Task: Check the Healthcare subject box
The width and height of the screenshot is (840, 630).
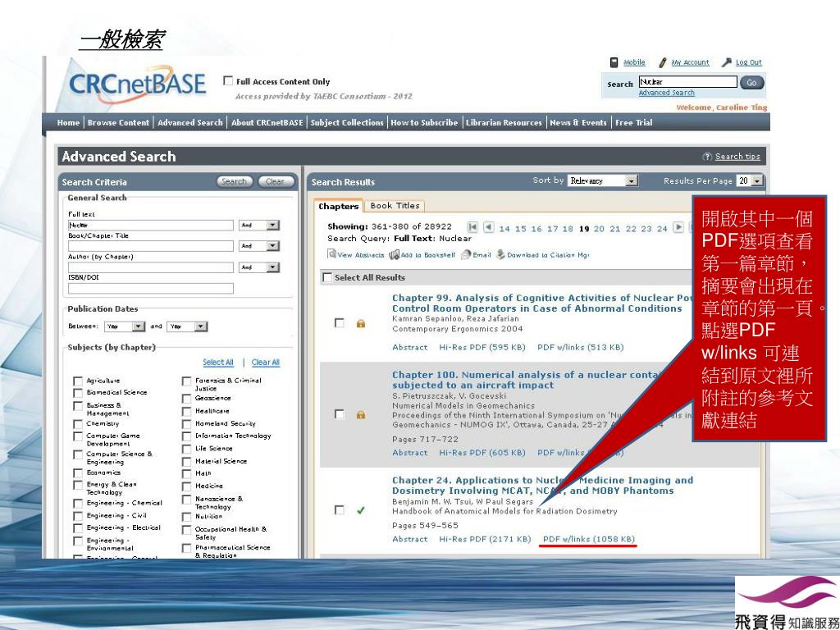Action: tap(186, 412)
